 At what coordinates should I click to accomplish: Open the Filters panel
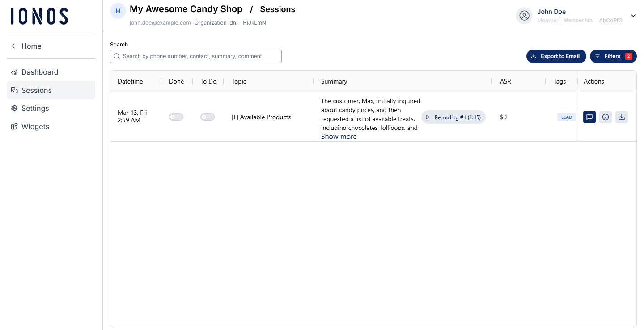pyautogui.click(x=613, y=56)
